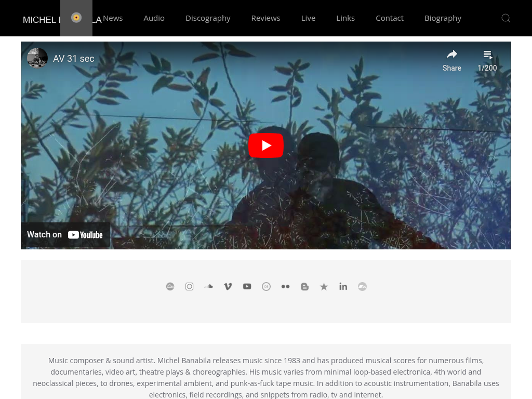
Task: Select the Reviews menu item
Action: click(x=265, y=18)
